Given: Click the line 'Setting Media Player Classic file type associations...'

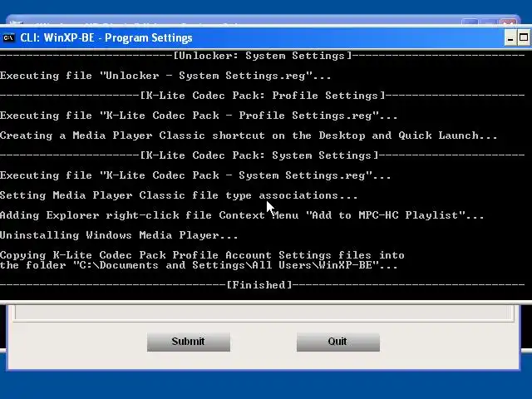Looking at the screenshot, I should 179,195.
